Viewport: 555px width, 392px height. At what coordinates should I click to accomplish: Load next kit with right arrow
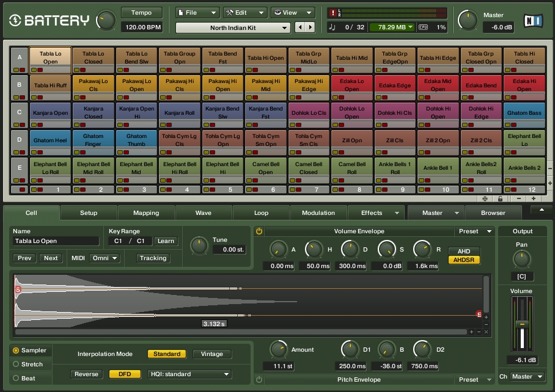click(310, 27)
